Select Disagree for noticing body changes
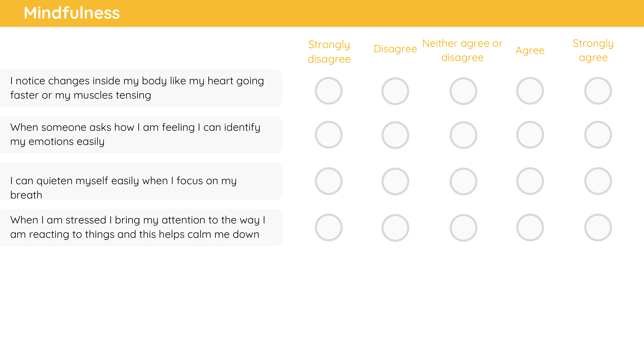This screenshot has width=644, height=362. (395, 91)
